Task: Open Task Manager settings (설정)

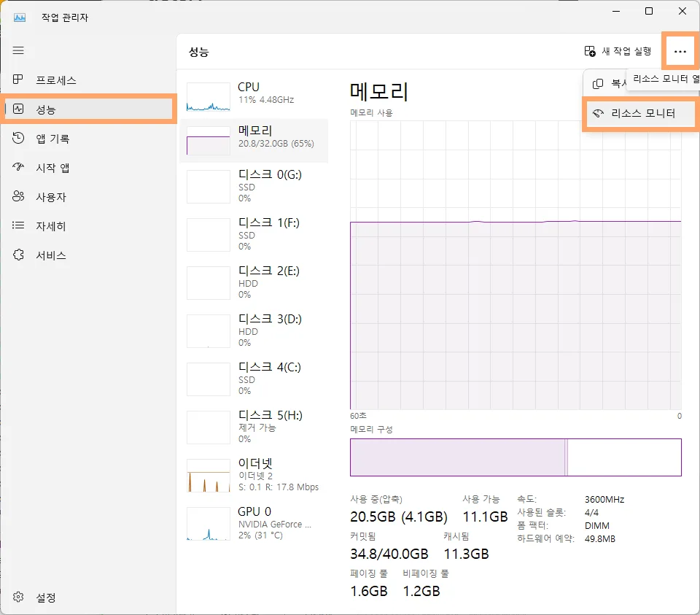Action: (x=44, y=597)
